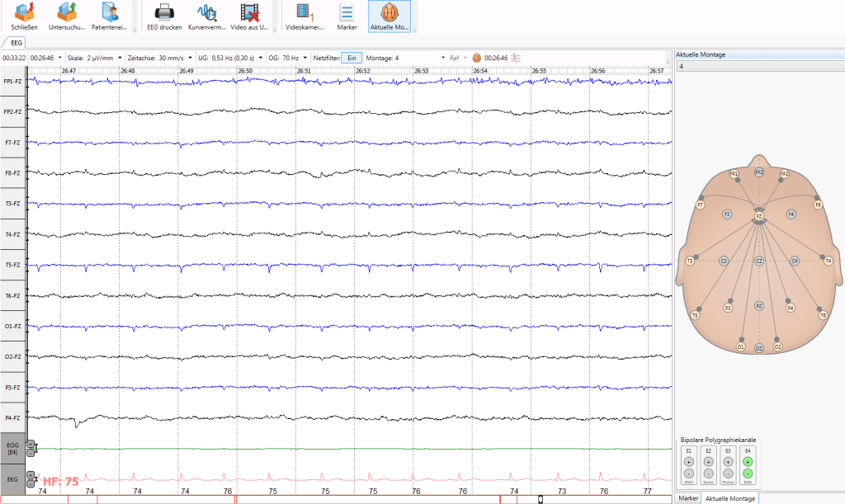Open the Patienteneigenschaften icon
Screen dimensions: 845x504
[109, 16]
